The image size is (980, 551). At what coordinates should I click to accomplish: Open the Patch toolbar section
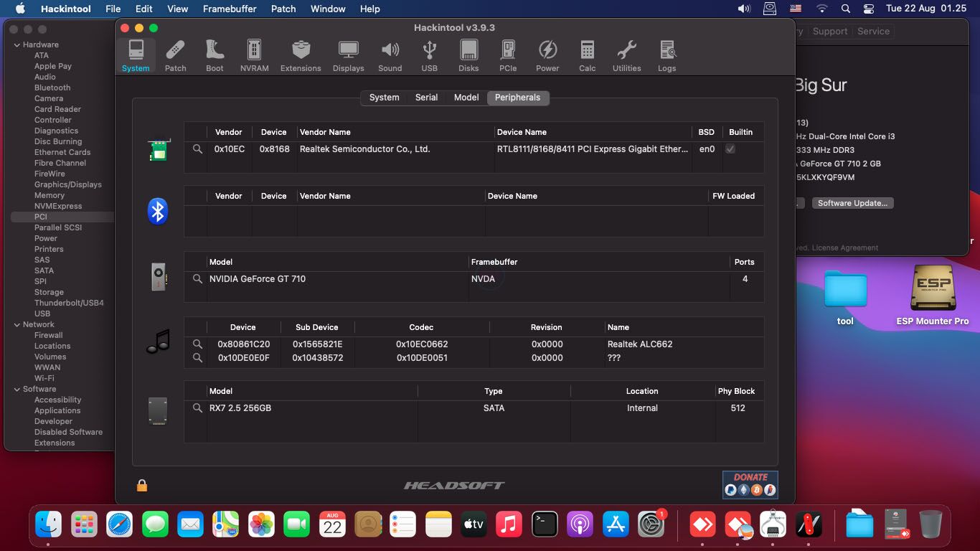point(175,56)
